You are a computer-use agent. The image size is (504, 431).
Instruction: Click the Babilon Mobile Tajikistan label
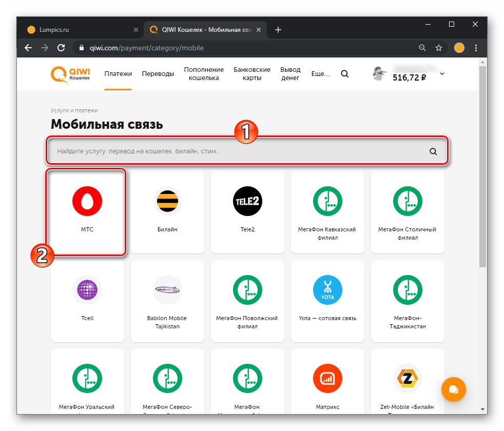(167, 322)
